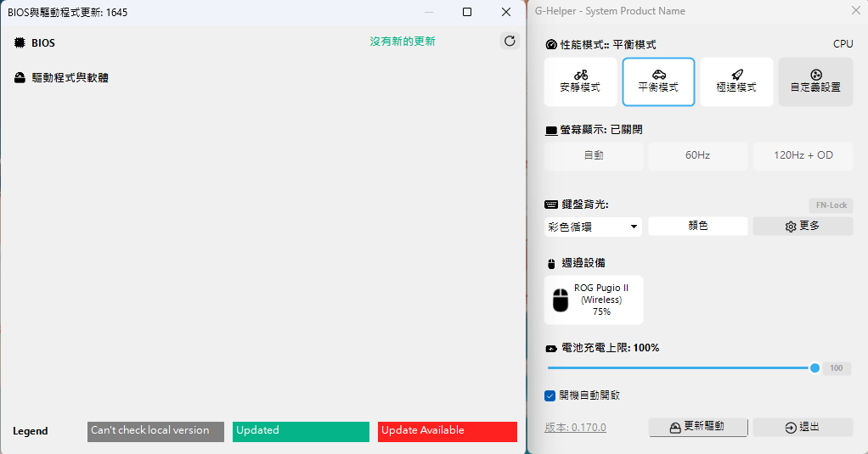The height and width of the screenshot is (454, 868).
Task: Open the 版本: 0.170.0 version link
Action: 575,428
